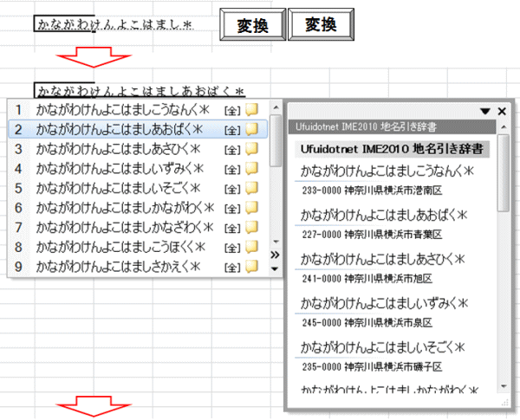Viewport: 520px width, 420px height.
Task: Select candidate 9 かながわけんよこはましさかえく＊
Action: 138,266
